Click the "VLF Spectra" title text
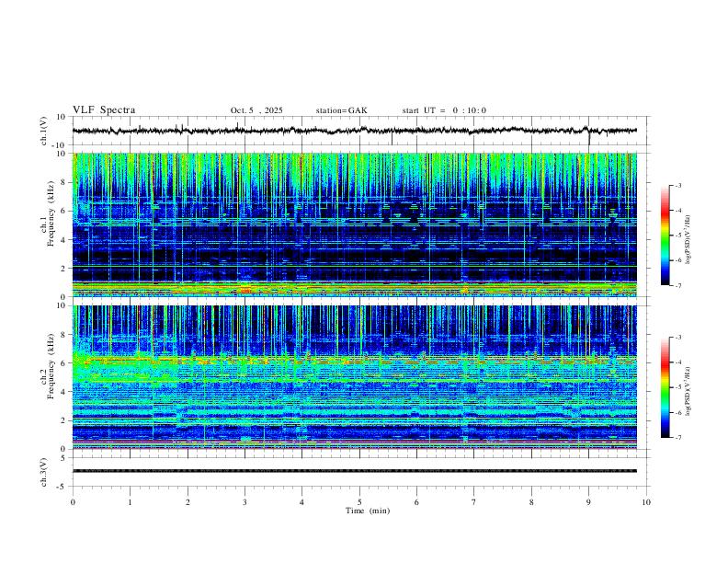The height and width of the screenshot is (563, 728). pos(104,110)
